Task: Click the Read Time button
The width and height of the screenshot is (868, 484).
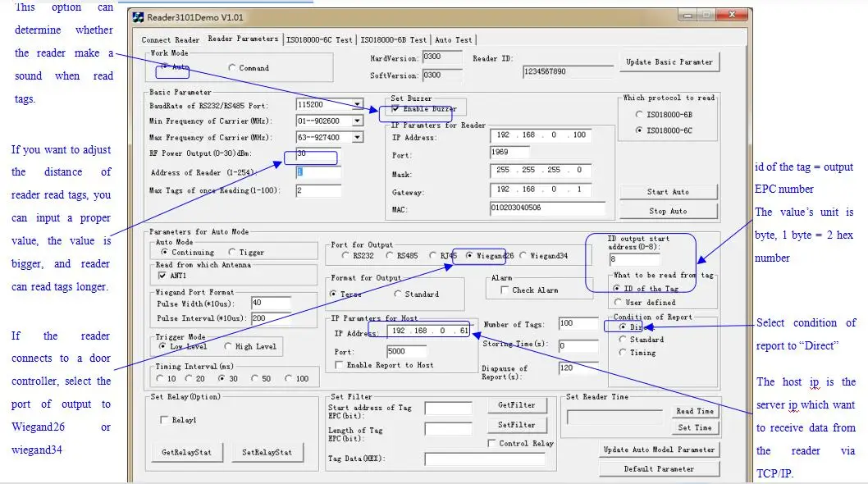Action: point(695,411)
